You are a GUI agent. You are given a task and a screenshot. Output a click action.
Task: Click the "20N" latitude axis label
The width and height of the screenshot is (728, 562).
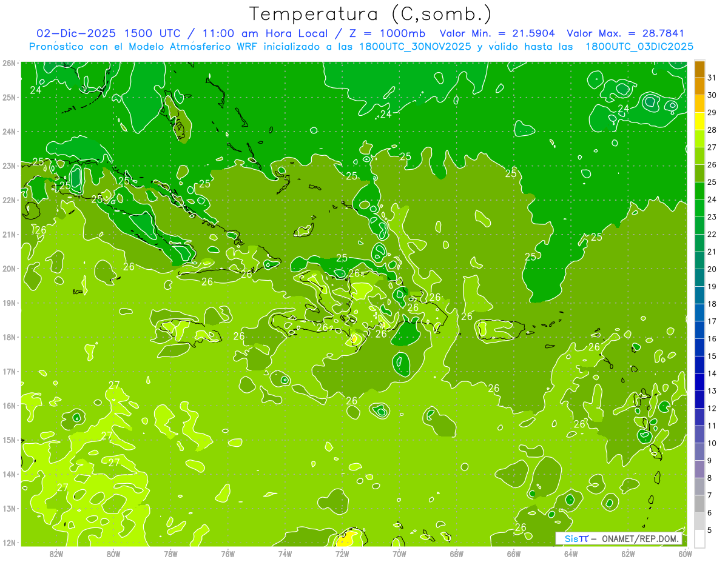[x=9, y=269]
